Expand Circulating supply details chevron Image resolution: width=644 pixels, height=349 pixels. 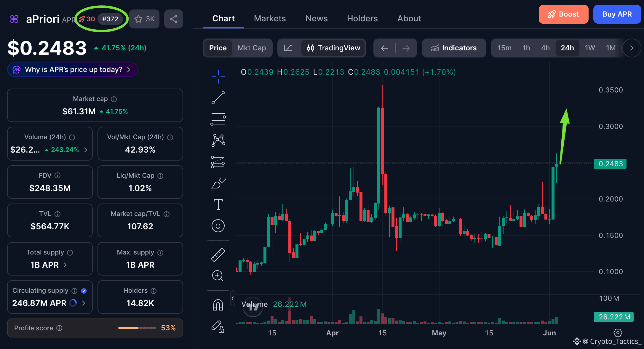click(x=84, y=303)
